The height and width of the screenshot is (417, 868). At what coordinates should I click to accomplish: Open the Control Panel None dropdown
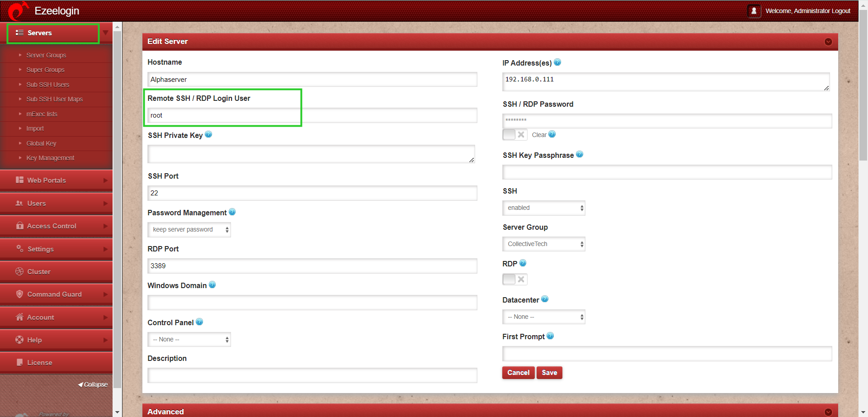(x=189, y=340)
